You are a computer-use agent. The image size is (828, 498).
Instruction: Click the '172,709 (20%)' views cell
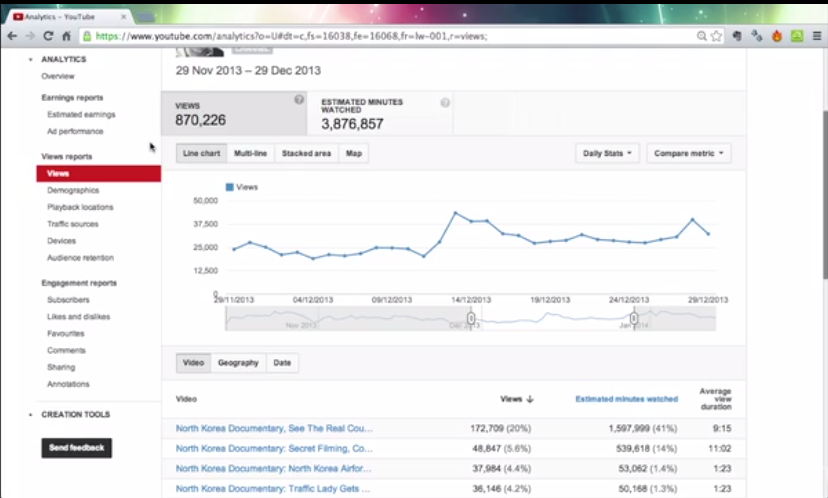tap(501, 428)
